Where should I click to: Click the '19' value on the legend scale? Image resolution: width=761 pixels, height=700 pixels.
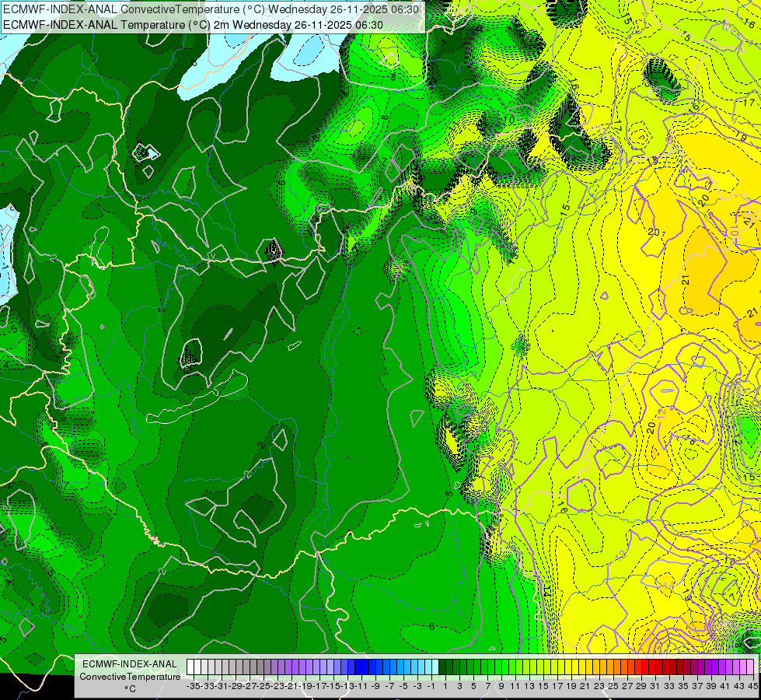pyautogui.click(x=571, y=686)
